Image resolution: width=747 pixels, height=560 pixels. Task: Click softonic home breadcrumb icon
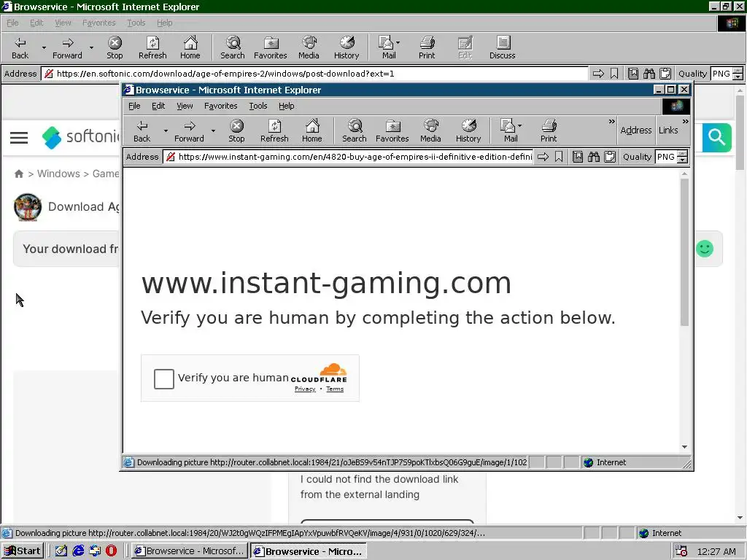click(x=18, y=174)
